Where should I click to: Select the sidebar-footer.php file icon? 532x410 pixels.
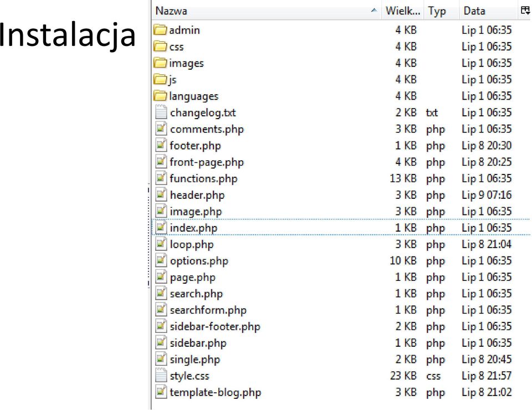coord(161,326)
